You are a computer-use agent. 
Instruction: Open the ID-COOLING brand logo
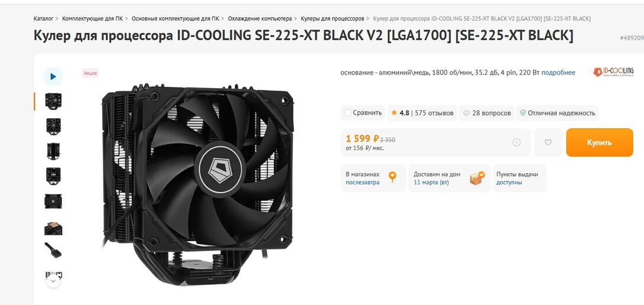[613, 72]
